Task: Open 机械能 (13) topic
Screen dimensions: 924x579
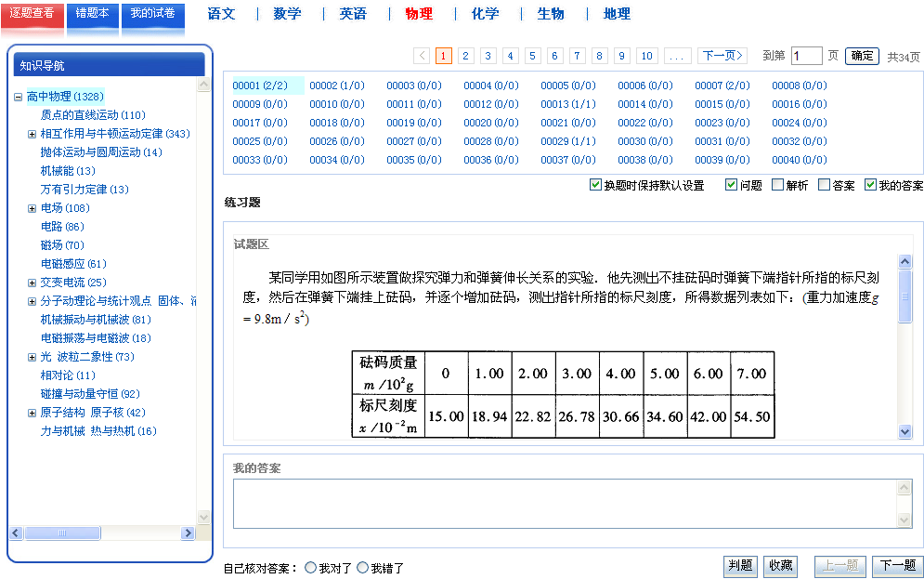Action: point(68,171)
